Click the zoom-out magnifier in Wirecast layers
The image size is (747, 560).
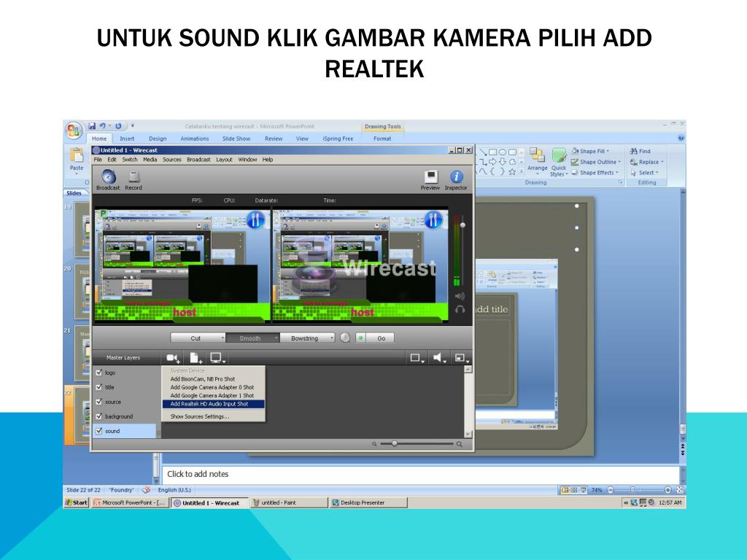click(x=374, y=444)
